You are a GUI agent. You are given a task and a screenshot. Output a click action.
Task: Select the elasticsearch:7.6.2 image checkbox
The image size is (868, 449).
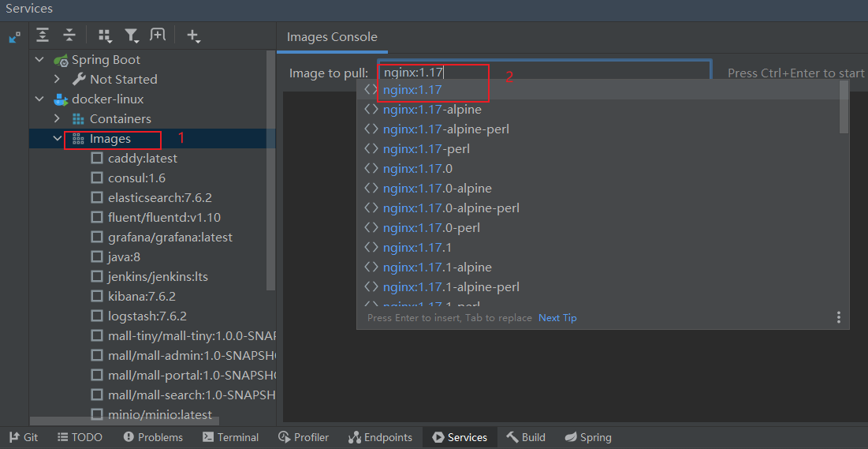click(x=97, y=197)
